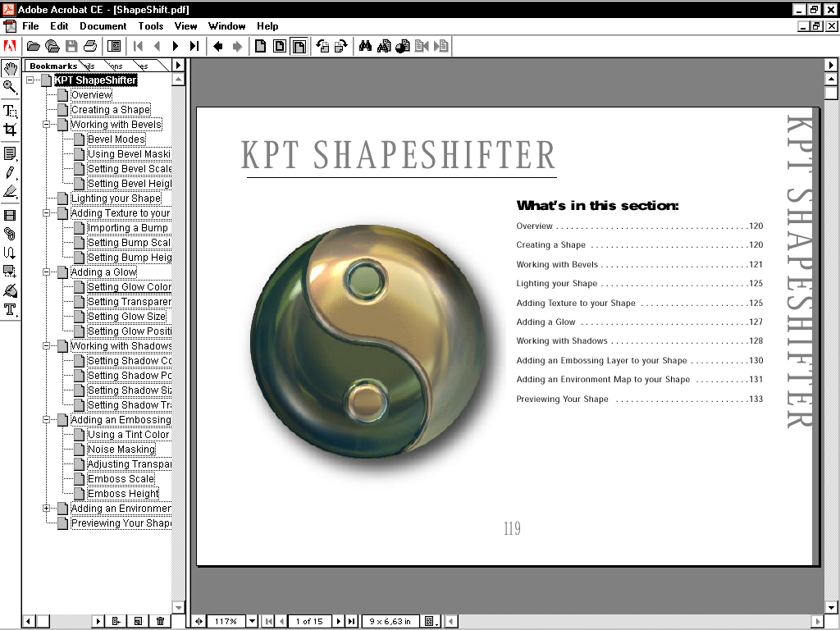
Task: Select the Hand tool
Action: pyautogui.click(x=10, y=68)
